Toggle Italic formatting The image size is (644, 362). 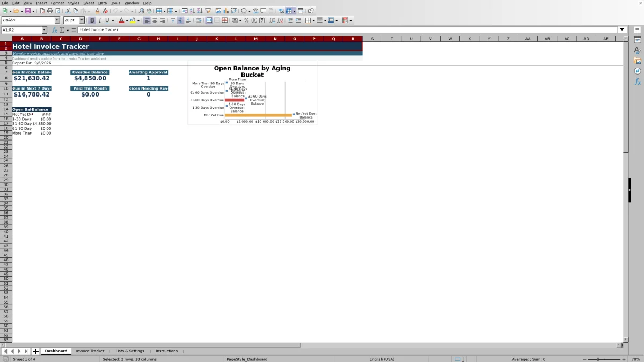click(100, 20)
